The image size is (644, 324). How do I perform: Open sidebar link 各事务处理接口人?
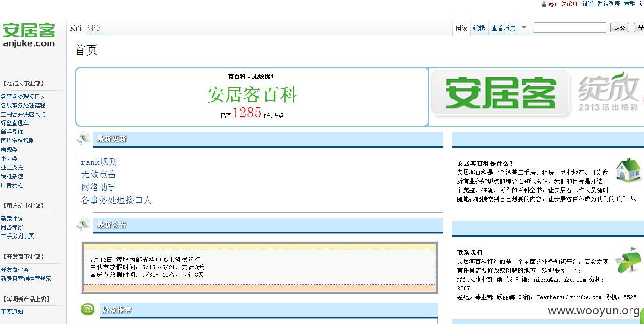(23, 97)
